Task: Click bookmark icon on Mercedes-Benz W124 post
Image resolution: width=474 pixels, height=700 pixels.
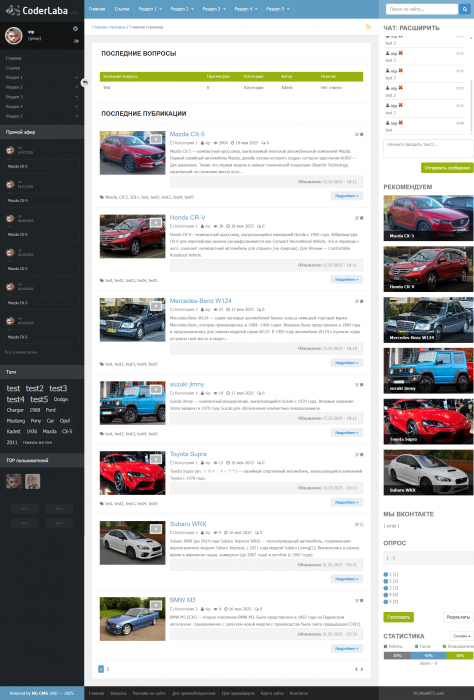Action: (362, 301)
